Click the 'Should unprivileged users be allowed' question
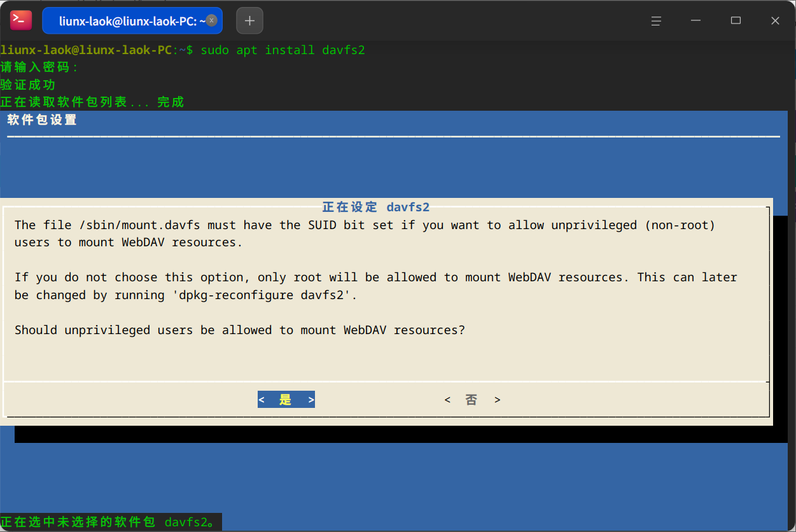 pyautogui.click(x=239, y=330)
